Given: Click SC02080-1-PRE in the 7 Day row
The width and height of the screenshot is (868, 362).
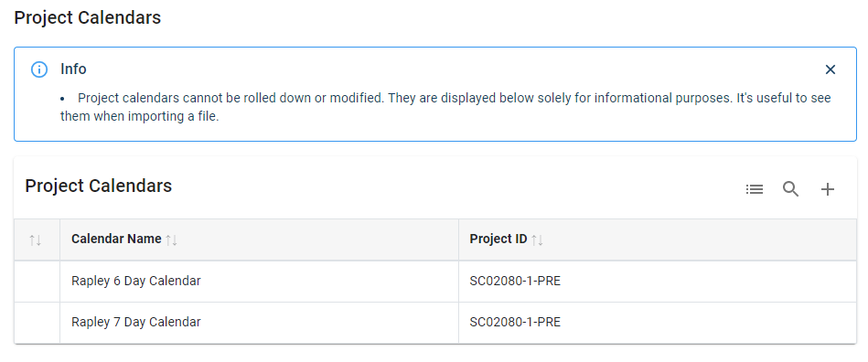Looking at the screenshot, I should (x=515, y=322).
